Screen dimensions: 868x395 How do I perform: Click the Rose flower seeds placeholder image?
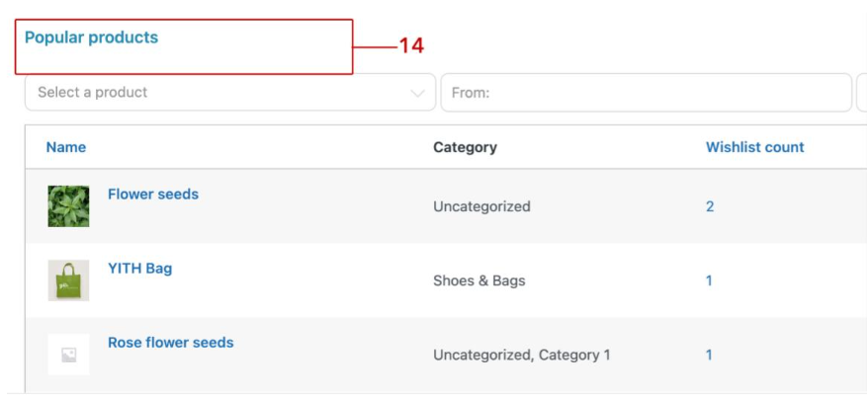[68, 355]
